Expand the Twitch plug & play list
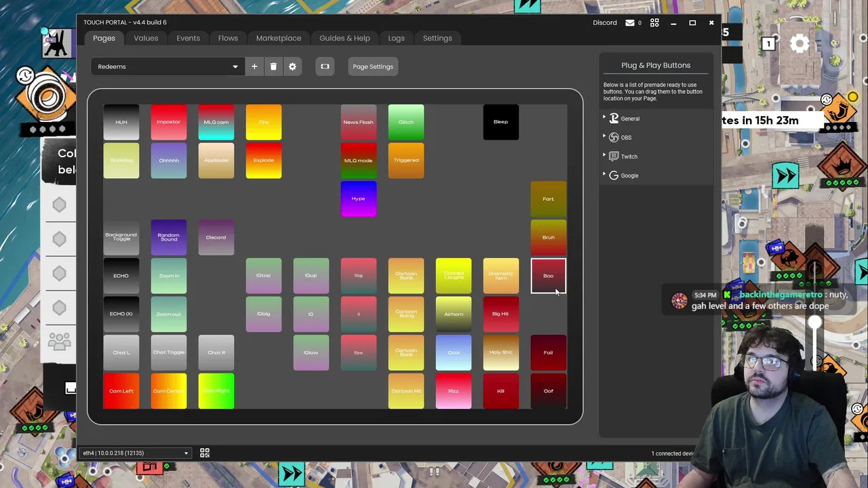 (604, 156)
